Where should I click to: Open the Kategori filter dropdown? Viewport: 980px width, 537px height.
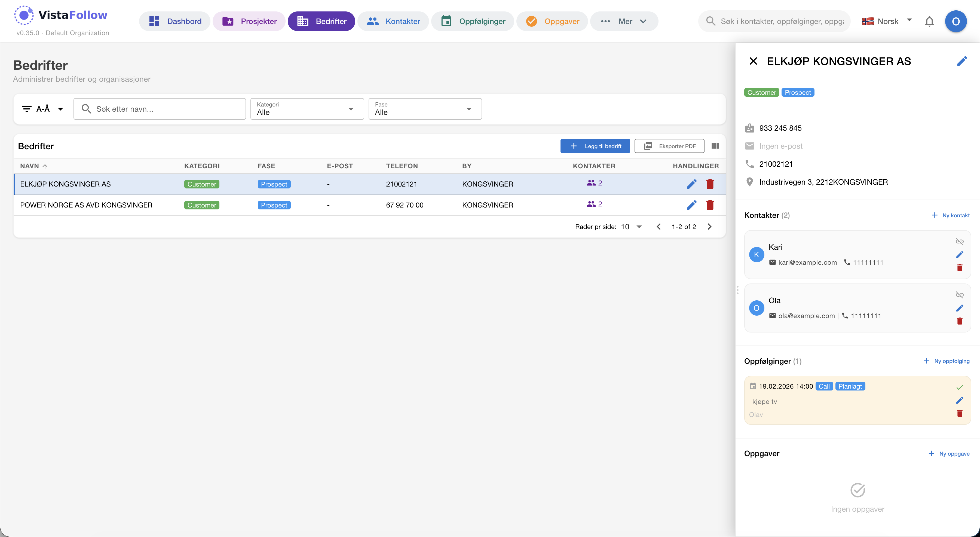pyautogui.click(x=307, y=109)
